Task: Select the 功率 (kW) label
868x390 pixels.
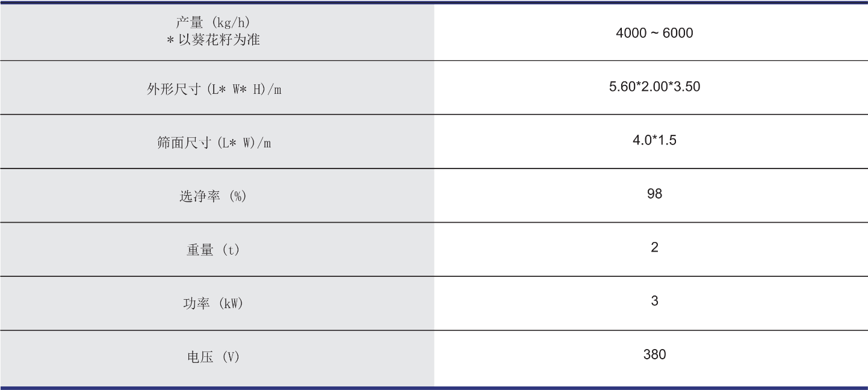Action: [213, 304]
